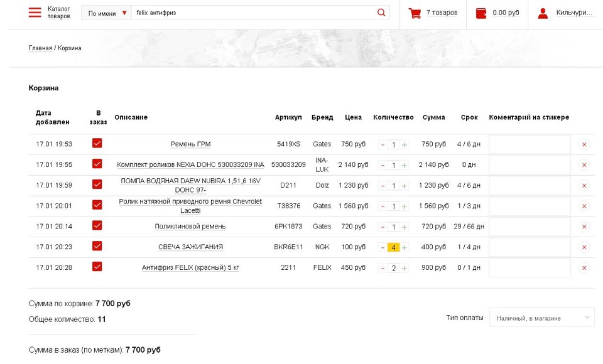Viewport: 603px width, 364px height.
Task: Open the user profile icon
Action: 543,13
